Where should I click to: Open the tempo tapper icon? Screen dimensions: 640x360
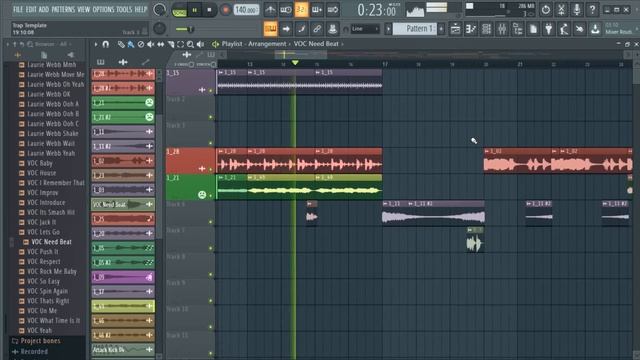[564, 29]
